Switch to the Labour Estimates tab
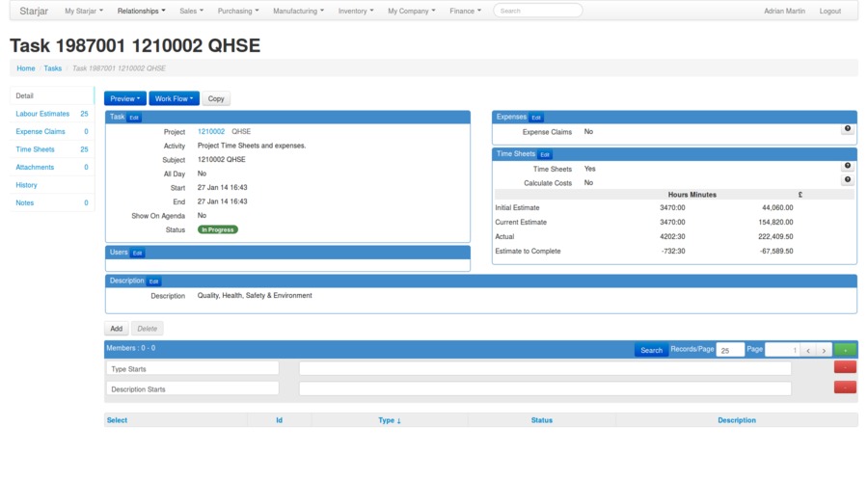This screenshot has height=482, width=868. (42, 114)
